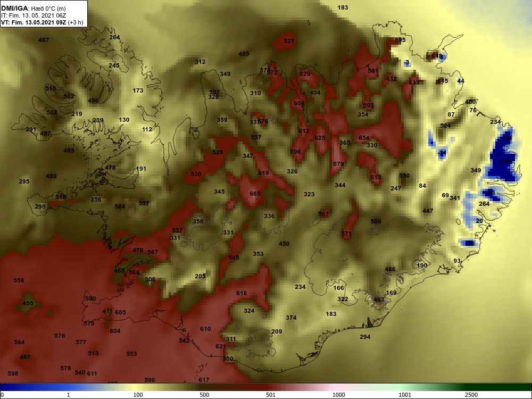
Task: Click the map value '629'
Action: pos(305,74)
